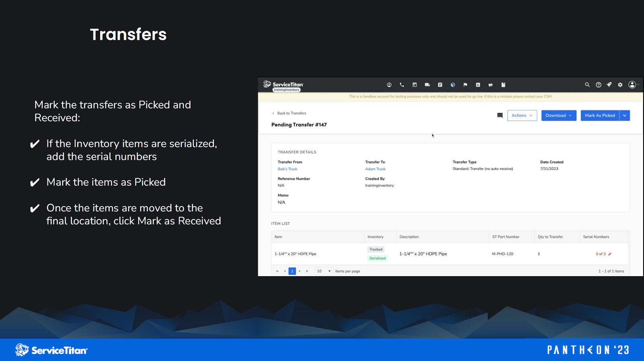This screenshot has height=361, width=644.
Task: Open the Actions dropdown
Action: click(522, 115)
